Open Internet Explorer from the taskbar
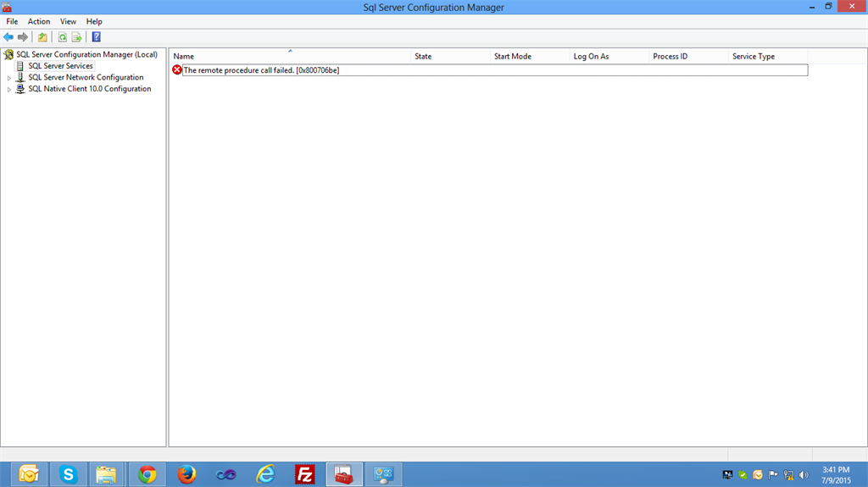This screenshot has height=487, width=868. [265, 474]
